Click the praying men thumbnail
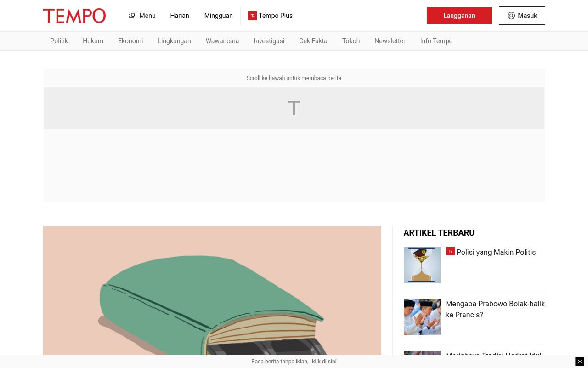588x368 pixels. [422, 317]
